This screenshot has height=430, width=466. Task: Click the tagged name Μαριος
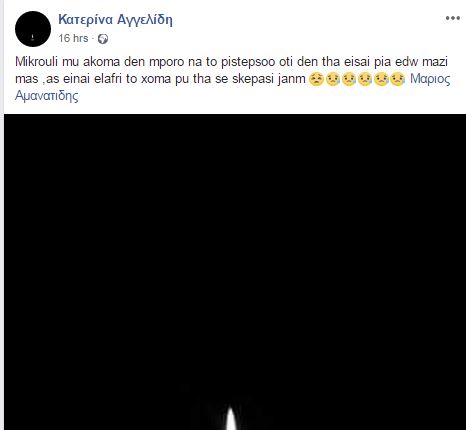point(430,79)
